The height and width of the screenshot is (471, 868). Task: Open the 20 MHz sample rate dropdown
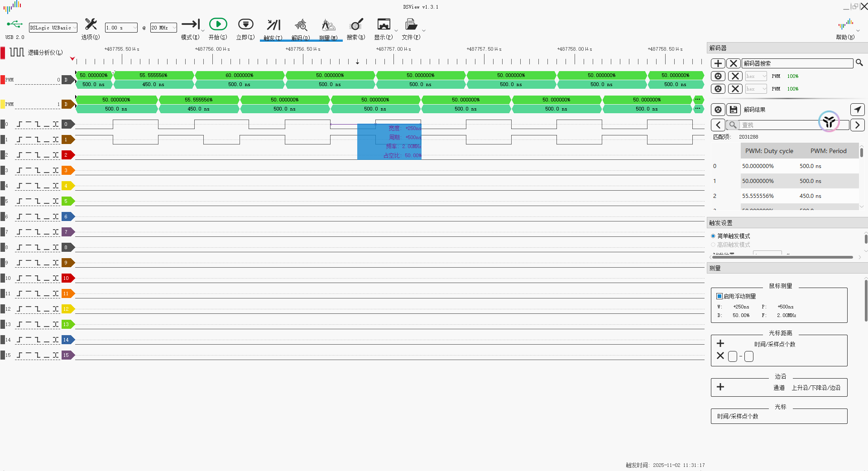point(163,28)
